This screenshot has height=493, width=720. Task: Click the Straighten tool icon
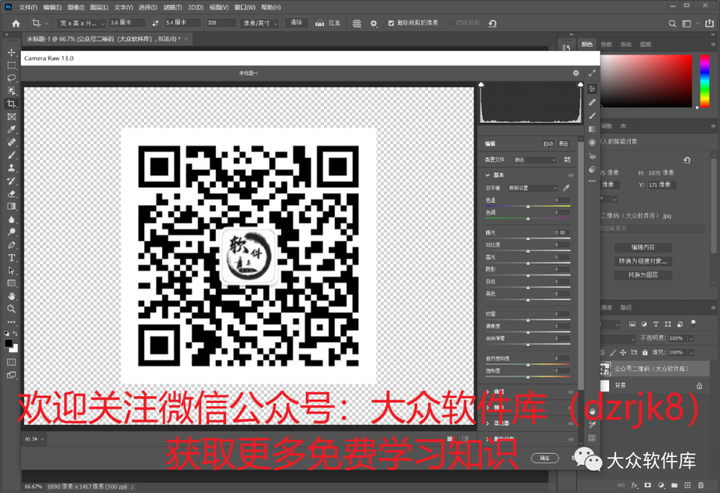320,23
